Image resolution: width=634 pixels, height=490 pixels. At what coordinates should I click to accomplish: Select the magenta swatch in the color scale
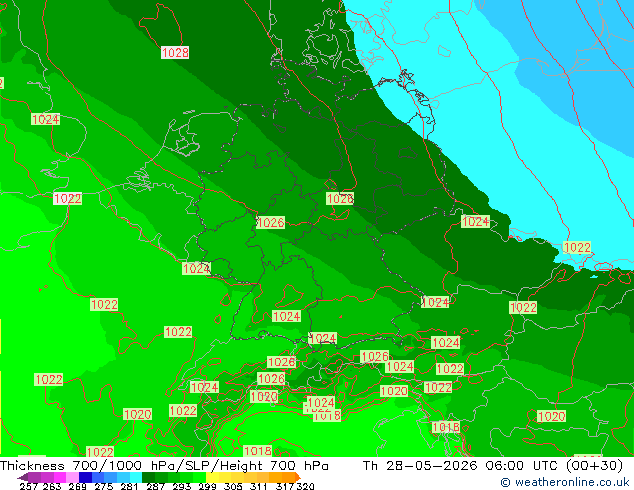[60, 477]
